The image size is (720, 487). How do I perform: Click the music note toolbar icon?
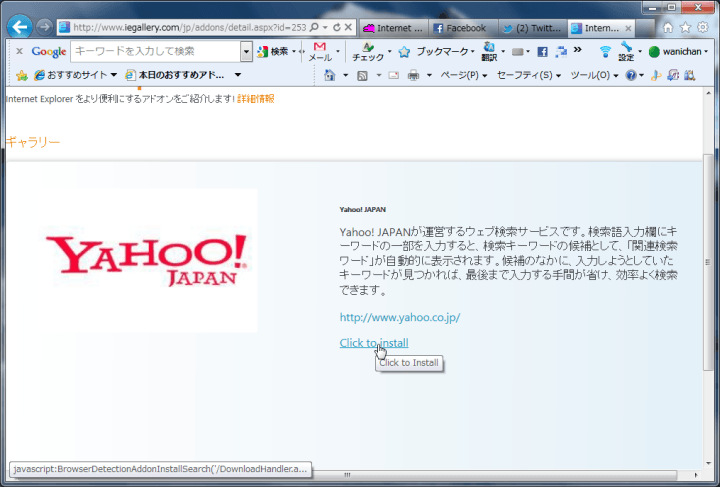coord(673,75)
